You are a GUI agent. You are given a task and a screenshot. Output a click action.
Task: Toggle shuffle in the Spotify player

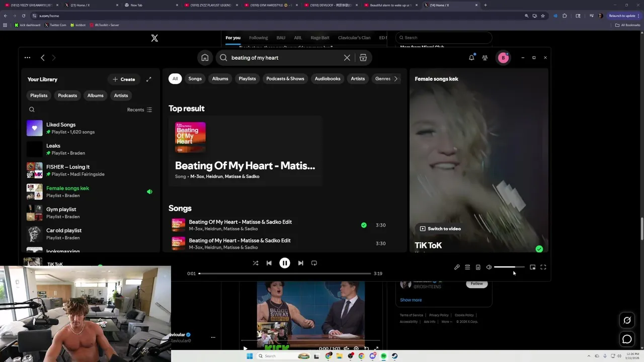[256, 263]
